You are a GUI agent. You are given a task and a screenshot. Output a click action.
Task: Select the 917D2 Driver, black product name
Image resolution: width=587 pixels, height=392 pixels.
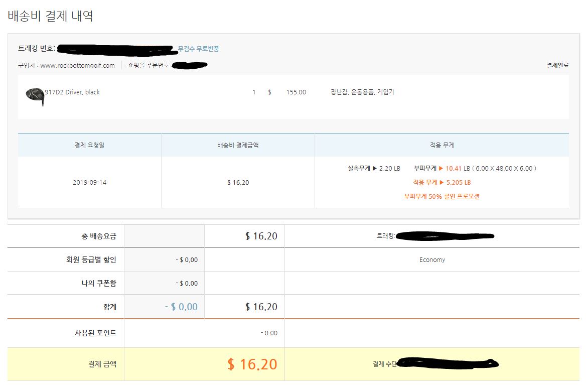(72, 92)
